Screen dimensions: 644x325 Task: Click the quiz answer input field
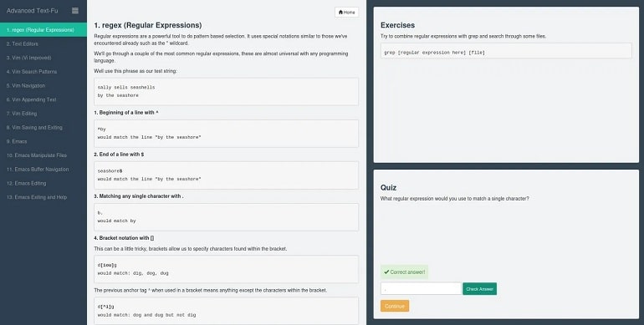(x=421, y=288)
